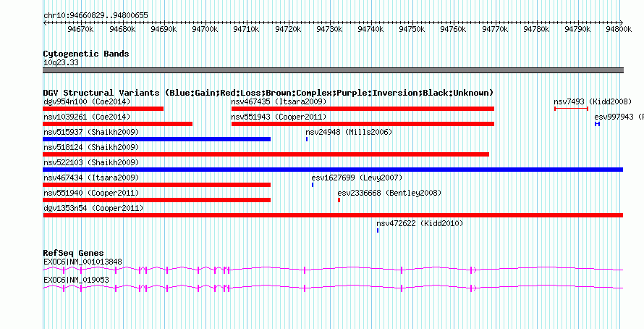
Task: Click the nsv551940 (Cooper2011) label
Action: (x=91, y=193)
